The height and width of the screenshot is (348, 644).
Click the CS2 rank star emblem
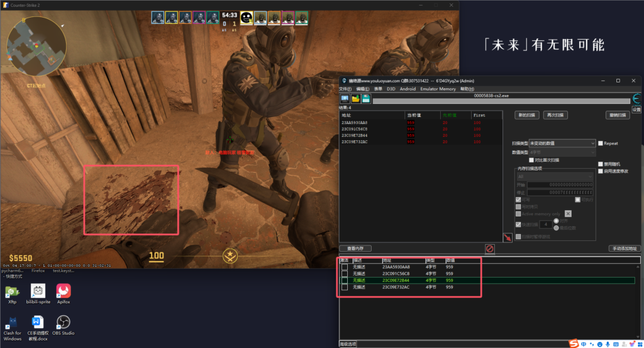[x=230, y=255]
